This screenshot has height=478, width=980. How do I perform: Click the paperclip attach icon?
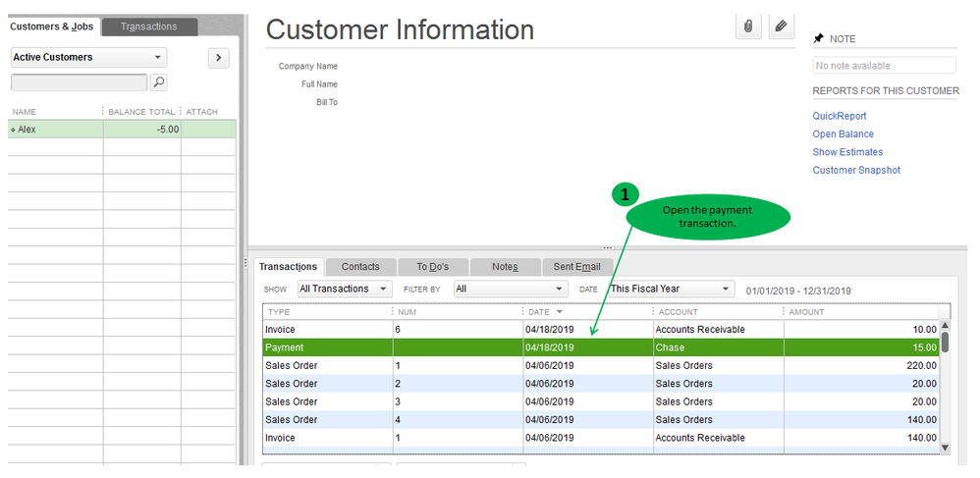[x=748, y=27]
